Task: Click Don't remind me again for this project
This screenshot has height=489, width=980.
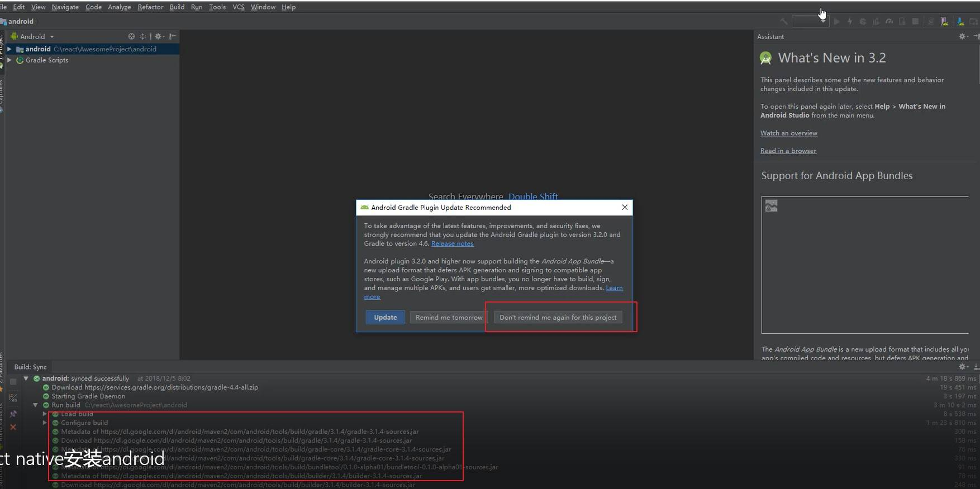Action: coord(558,317)
